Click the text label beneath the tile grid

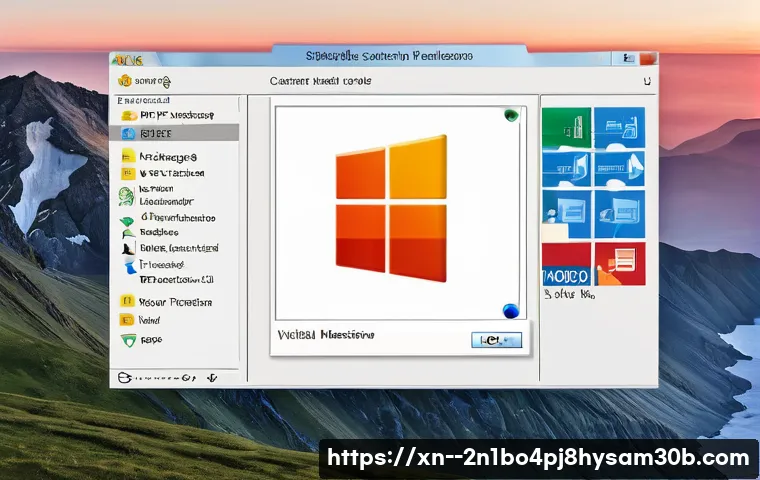coord(569,295)
